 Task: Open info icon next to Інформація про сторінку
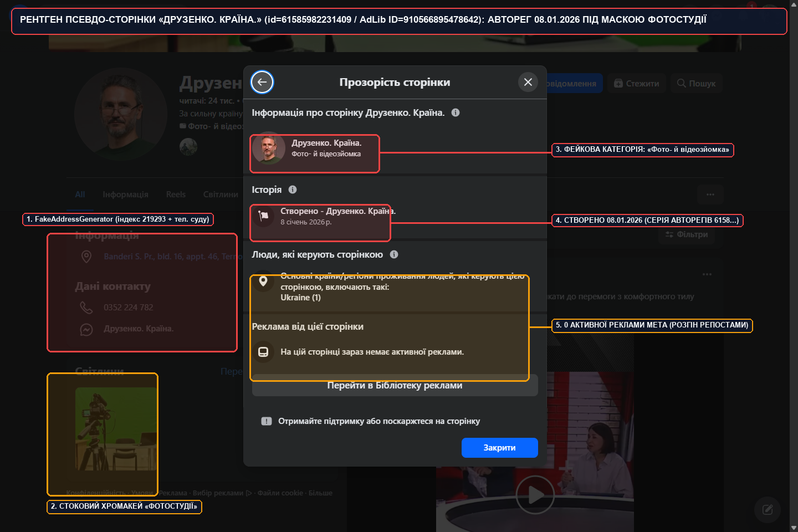tap(456, 112)
